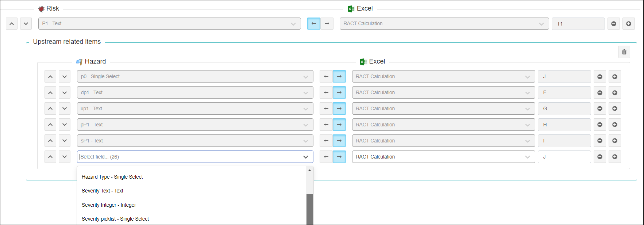This screenshot has height=225, width=644.
Task: Choose Hazard Type - Single Select option
Action: (x=112, y=177)
